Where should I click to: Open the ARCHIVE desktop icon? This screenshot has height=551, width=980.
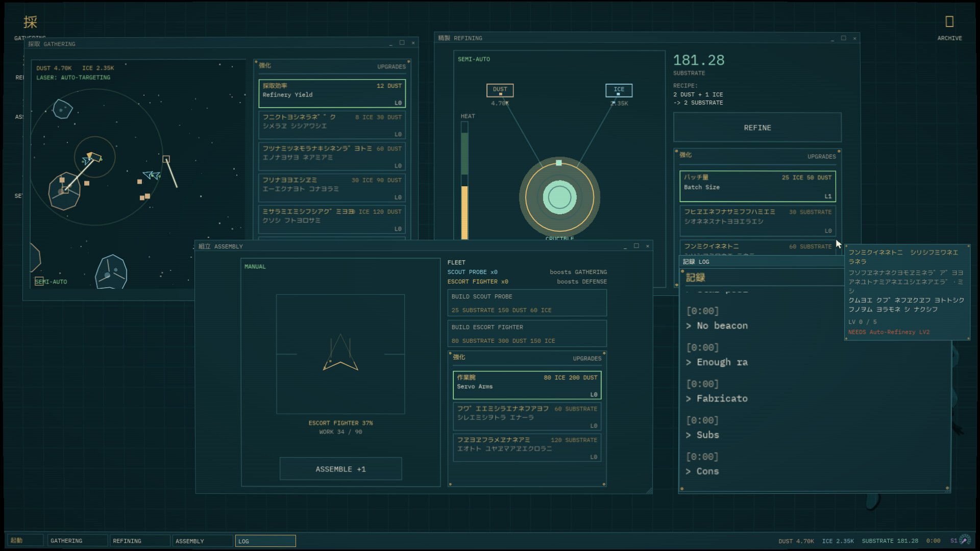(x=949, y=28)
